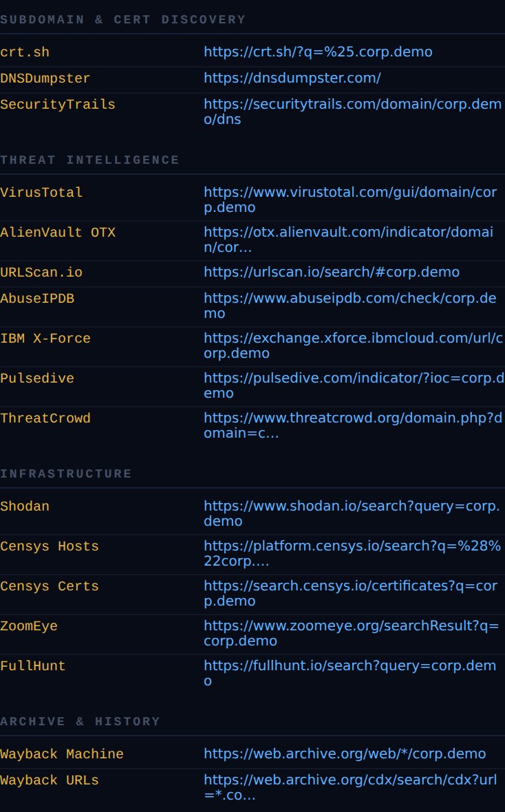Select the ZoomEye label
Viewport: 505px width, 812px height.
[29, 626]
